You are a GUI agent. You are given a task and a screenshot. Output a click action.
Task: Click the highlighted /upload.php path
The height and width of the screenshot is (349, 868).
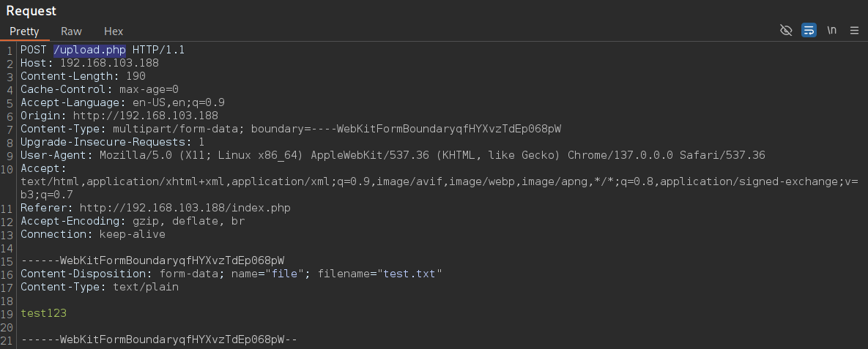[x=89, y=50]
